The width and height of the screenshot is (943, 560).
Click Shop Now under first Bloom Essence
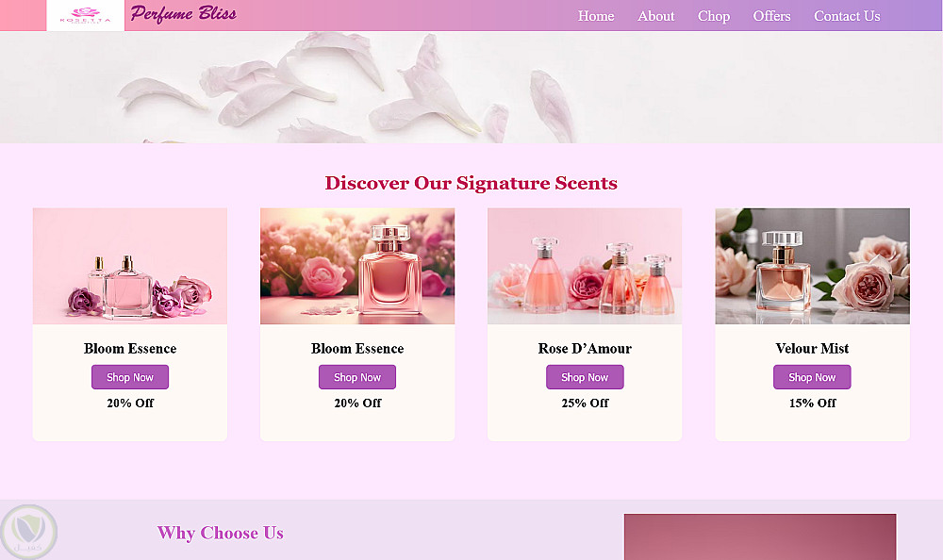coord(130,377)
